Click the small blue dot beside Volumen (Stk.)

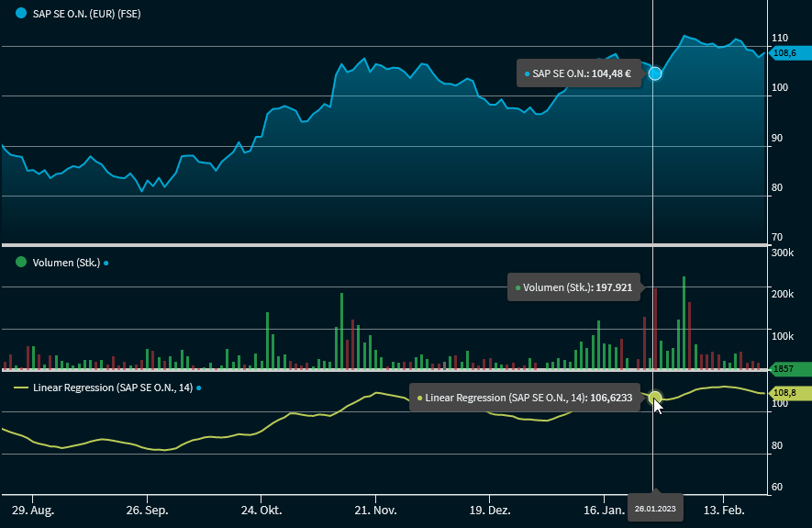tap(106, 264)
